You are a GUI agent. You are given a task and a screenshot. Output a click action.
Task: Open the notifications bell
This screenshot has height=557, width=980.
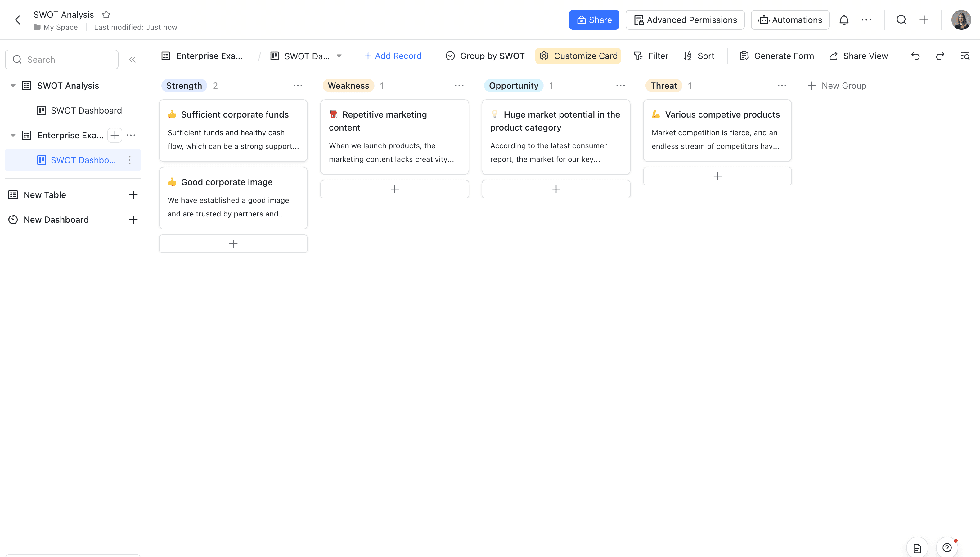coord(844,20)
